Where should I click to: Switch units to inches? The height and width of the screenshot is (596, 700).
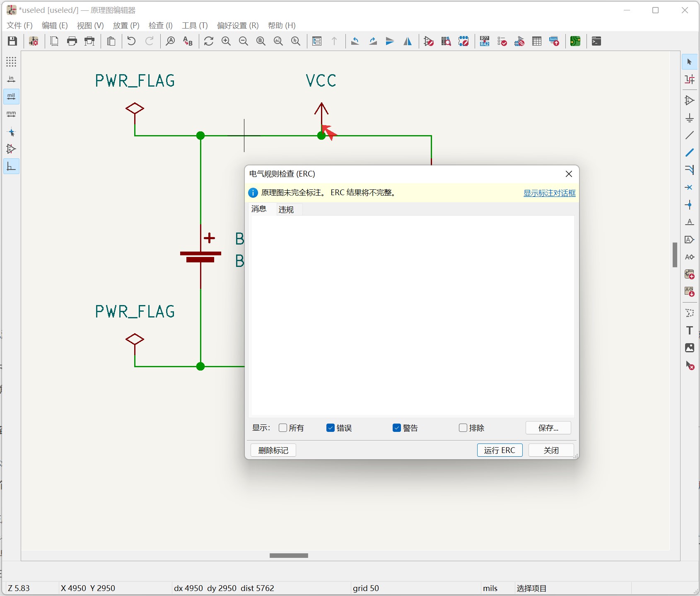pyautogui.click(x=11, y=79)
